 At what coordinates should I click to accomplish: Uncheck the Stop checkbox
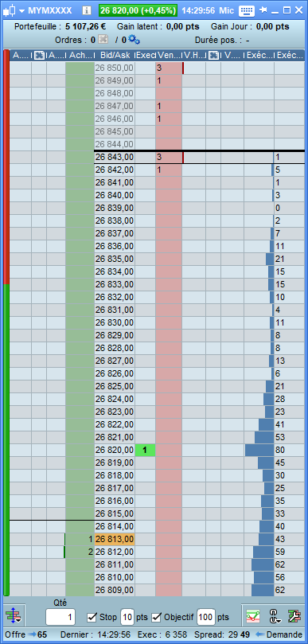coord(92,617)
